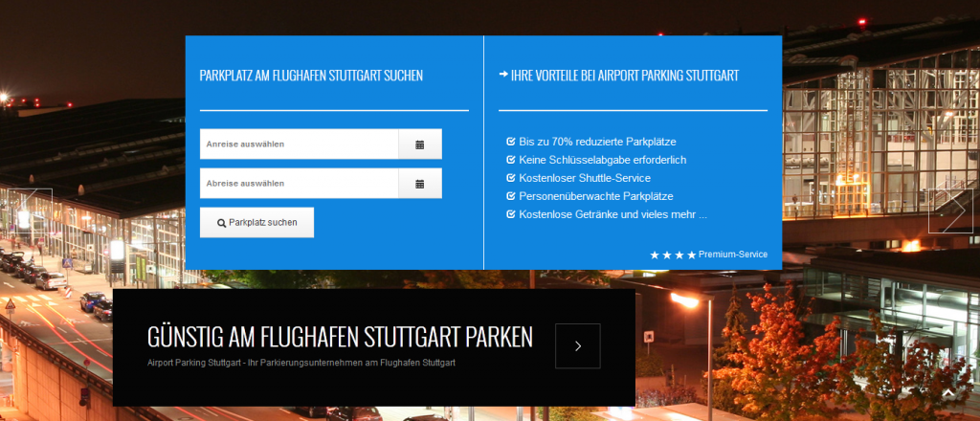This screenshot has height=421, width=980.
Task: Click checkmark beside Kostenloser Shuttle-Service
Action: [511, 178]
